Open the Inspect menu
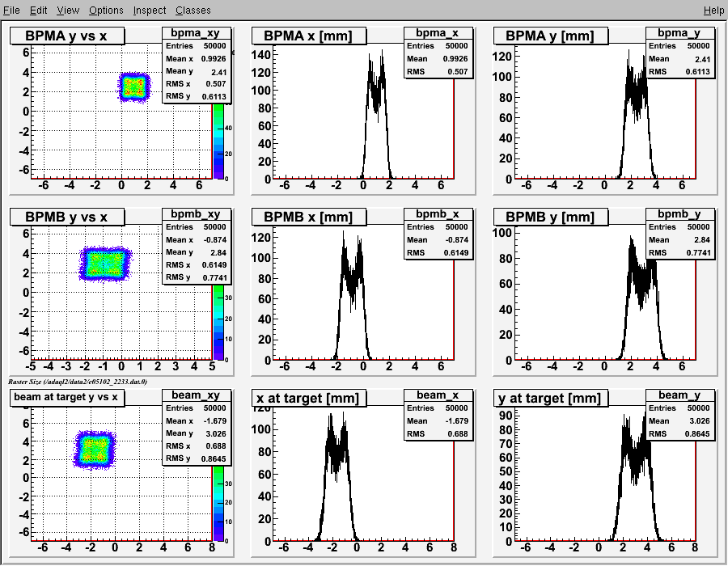Viewport: 728px width, 566px height. (149, 10)
